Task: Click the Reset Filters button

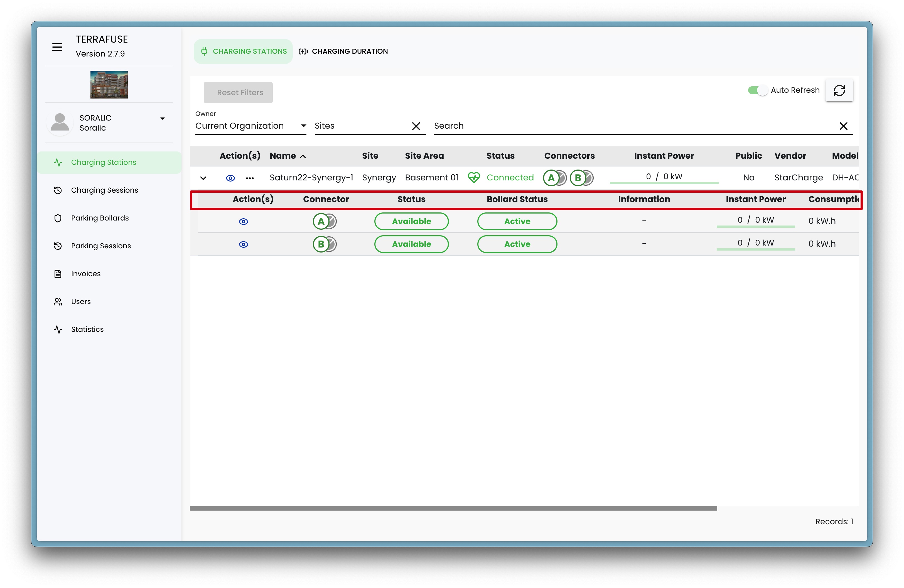Action: (x=238, y=93)
